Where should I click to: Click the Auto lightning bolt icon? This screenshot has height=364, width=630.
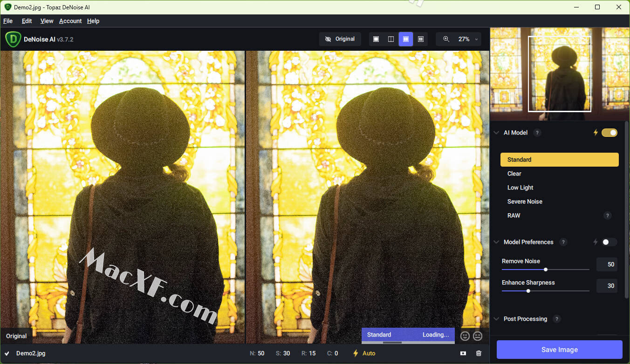[x=356, y=353]
